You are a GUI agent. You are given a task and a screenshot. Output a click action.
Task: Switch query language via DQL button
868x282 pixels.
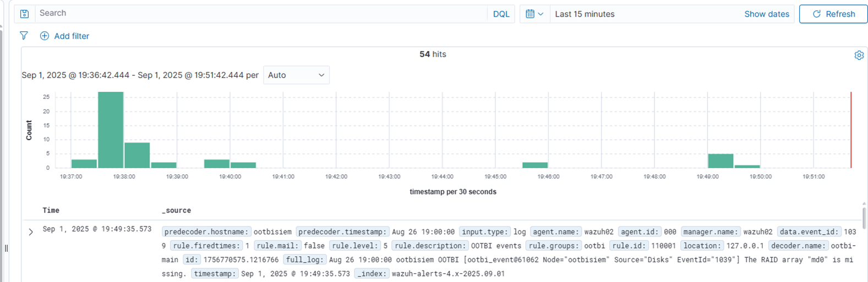(501, 14)
